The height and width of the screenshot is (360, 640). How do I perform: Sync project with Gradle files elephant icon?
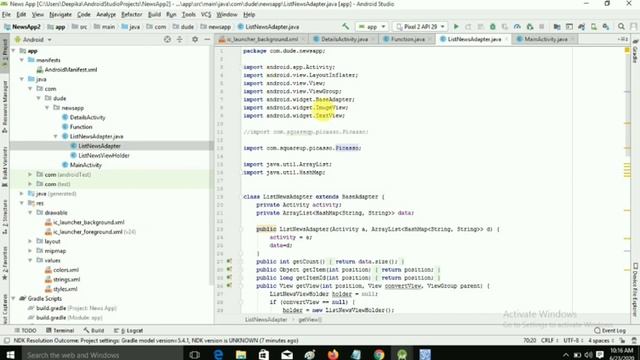[x=582, y=27]
